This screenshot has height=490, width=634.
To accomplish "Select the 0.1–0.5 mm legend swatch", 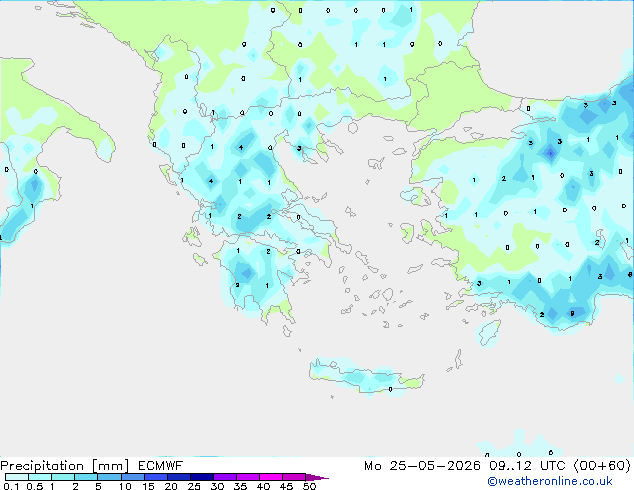I will (x=17, y=477).
